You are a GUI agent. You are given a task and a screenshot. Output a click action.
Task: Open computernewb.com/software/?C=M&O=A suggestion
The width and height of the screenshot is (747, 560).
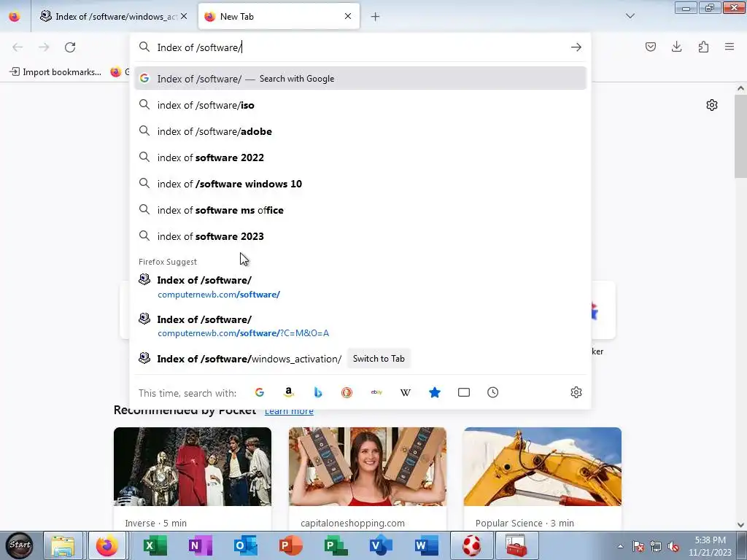360,326
